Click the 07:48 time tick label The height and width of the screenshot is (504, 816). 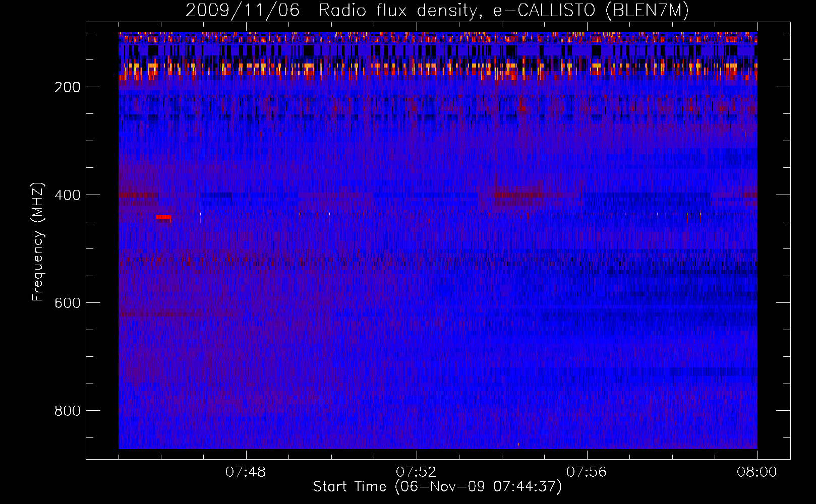(x=246, y=472)
